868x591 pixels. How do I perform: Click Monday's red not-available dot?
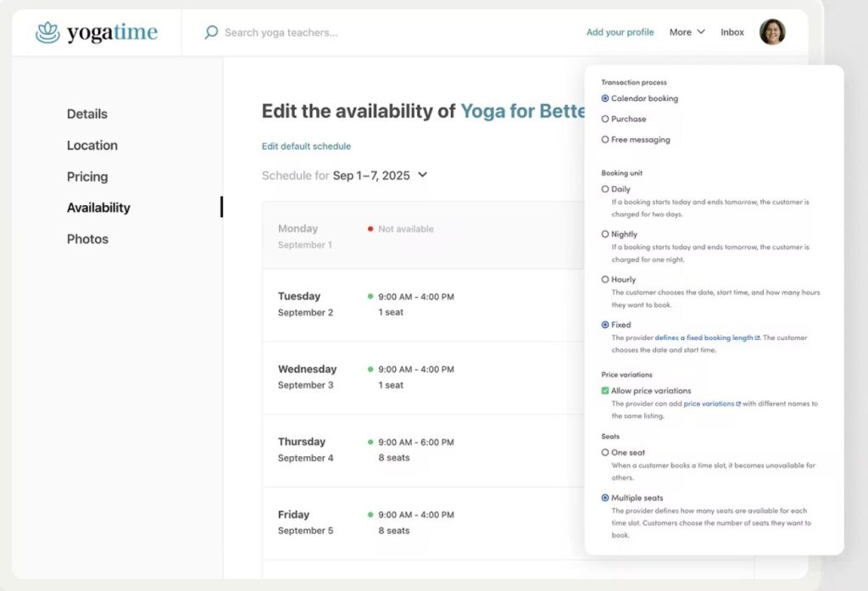[x=370, y=229]
